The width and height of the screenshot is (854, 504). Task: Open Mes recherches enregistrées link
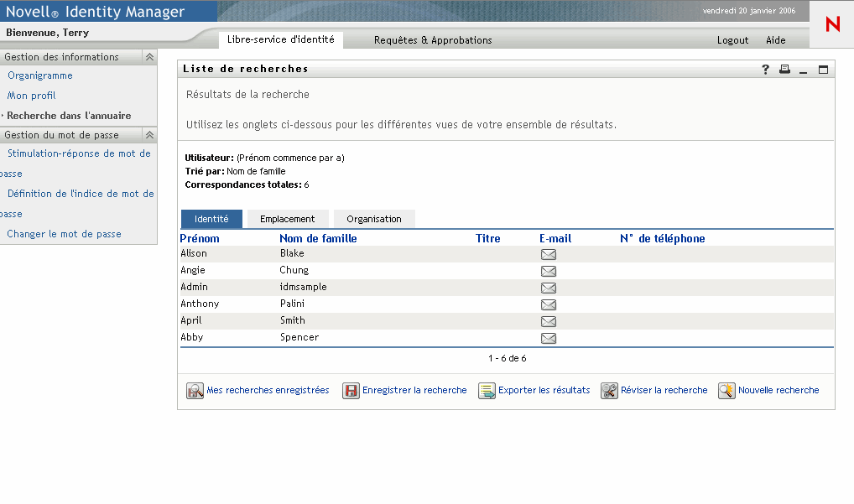(268, 390)
